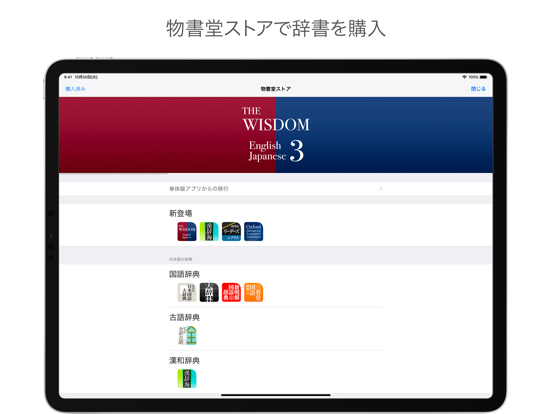Open the 全訳古語 icon under 古語辞典
This screenshot has height=414, width=552.
click(187, 335)
